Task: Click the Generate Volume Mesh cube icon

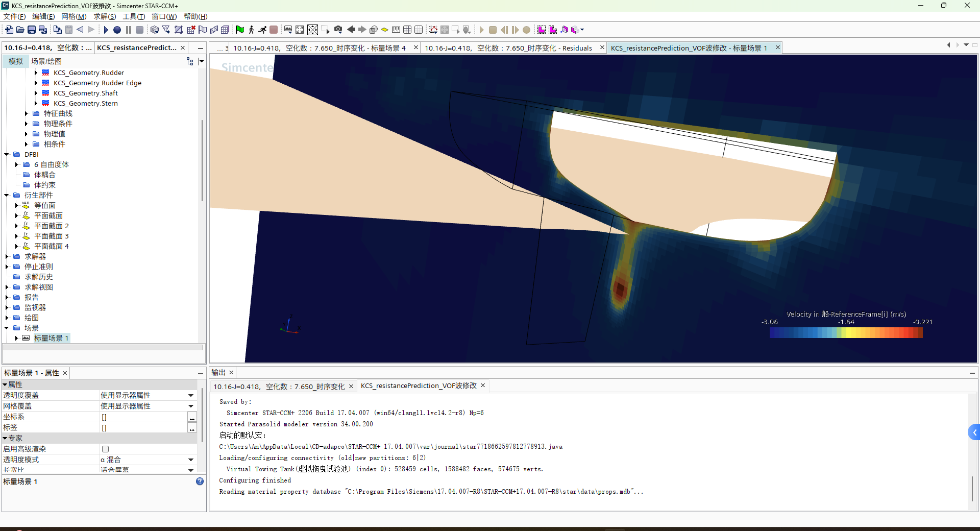Action: (225, 30)
